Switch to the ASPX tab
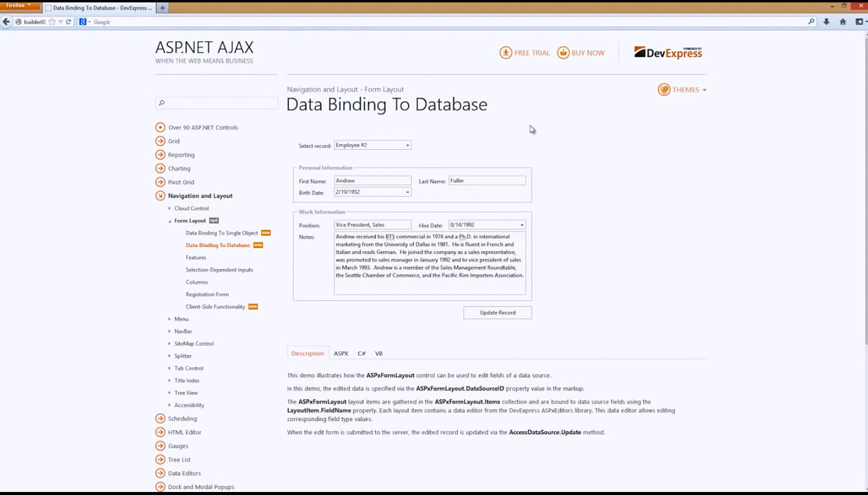868x495 pixels. coord(341,354)
